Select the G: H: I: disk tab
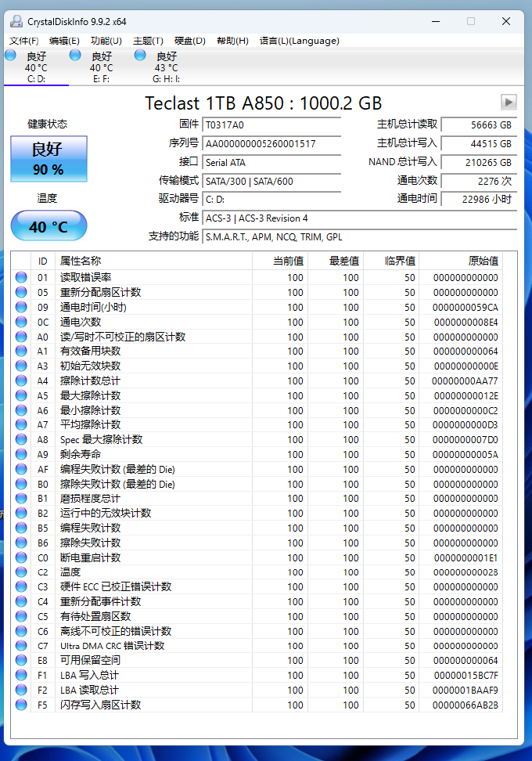Viewport: 532px width, 761px height. [x=166, y=67]
